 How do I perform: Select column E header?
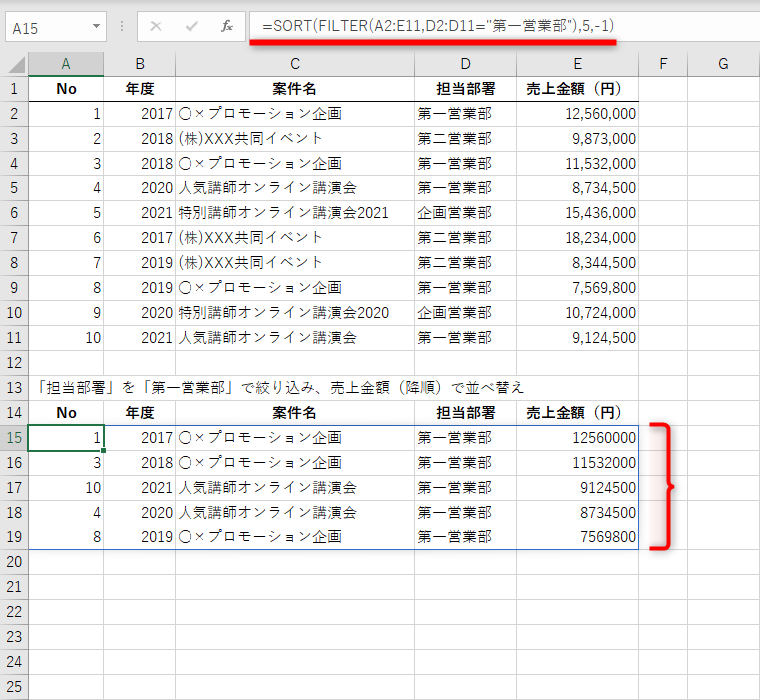577,64
